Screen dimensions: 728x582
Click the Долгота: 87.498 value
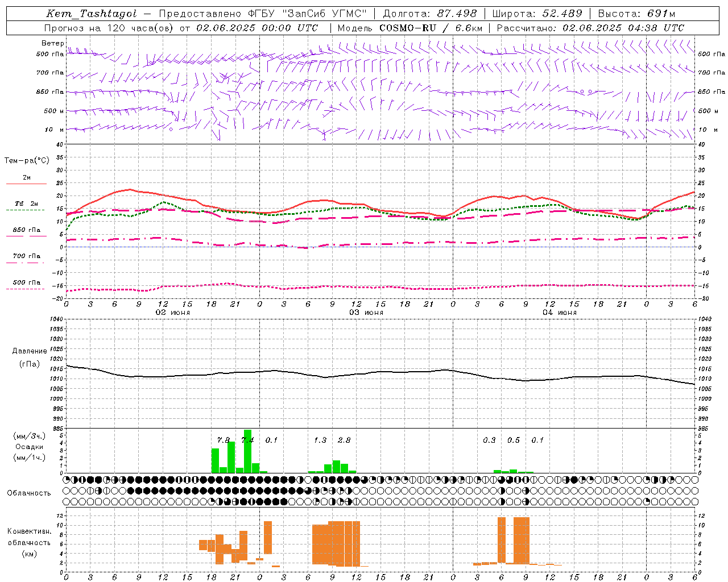[x=430, y=14]
